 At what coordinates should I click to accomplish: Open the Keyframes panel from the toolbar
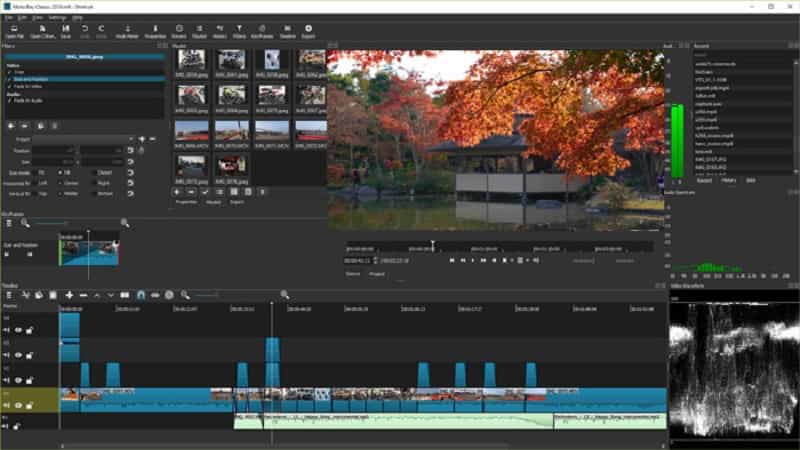tap(261, 30)
